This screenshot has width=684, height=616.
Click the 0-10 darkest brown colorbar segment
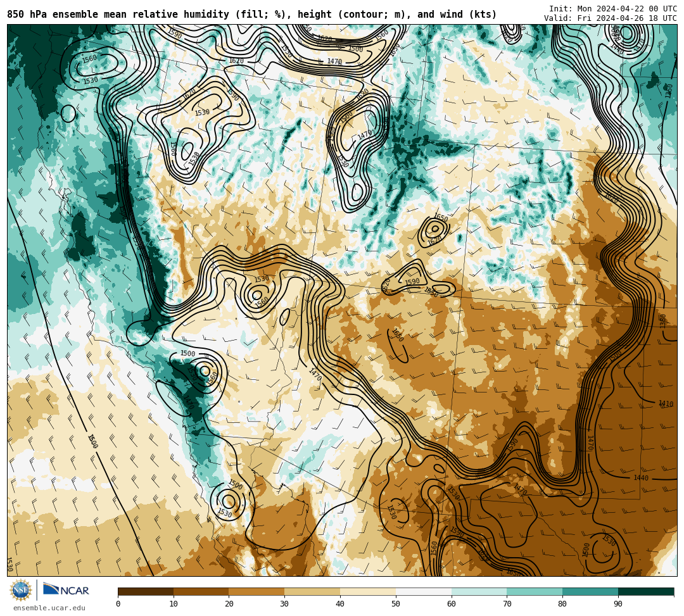pos(146,591)
